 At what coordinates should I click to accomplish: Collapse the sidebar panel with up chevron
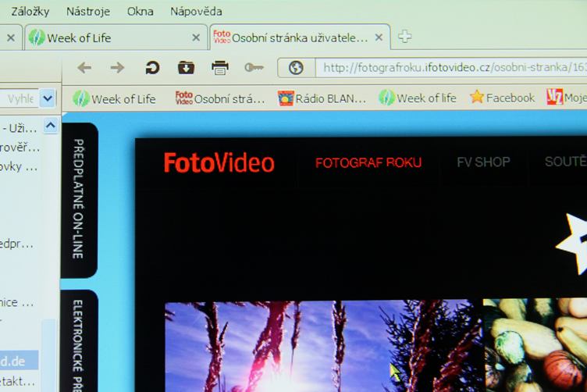[x=51, y=126]
